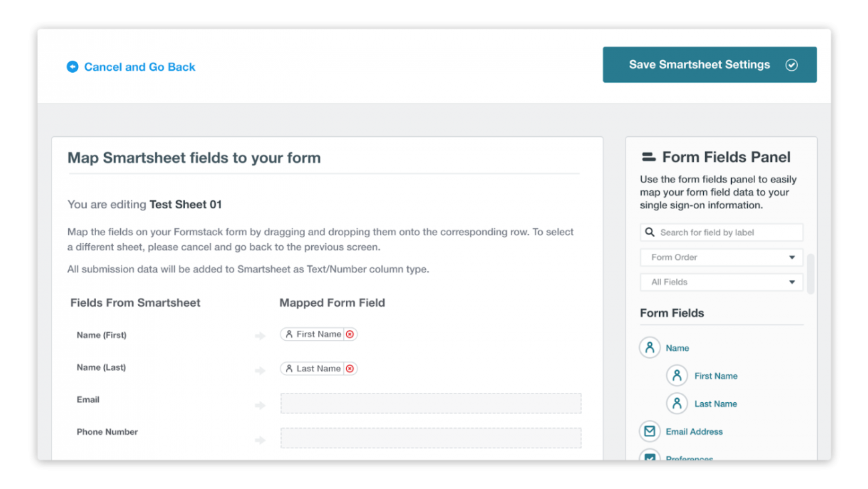Viewport: 868px width, 489px height.
Task: Select First Name under Name in Form Fields
Action: pyautogui.click(x=716, y=375)
